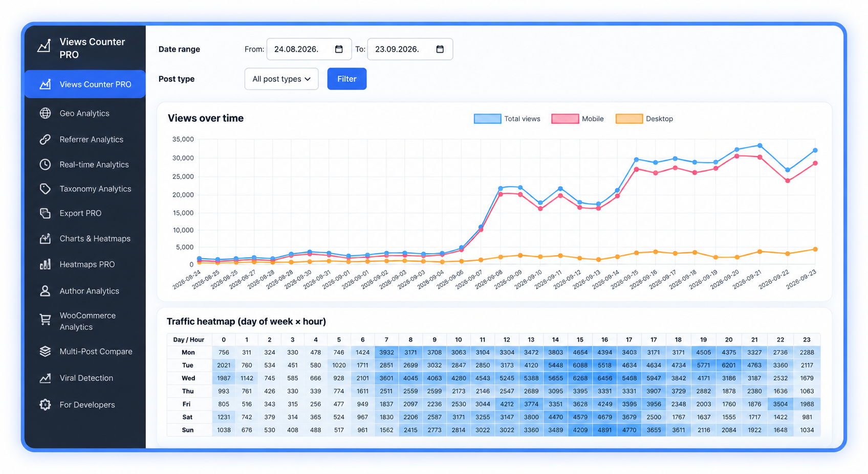
Task: Click Saturday cell with value 981
Action: point(807,417)
